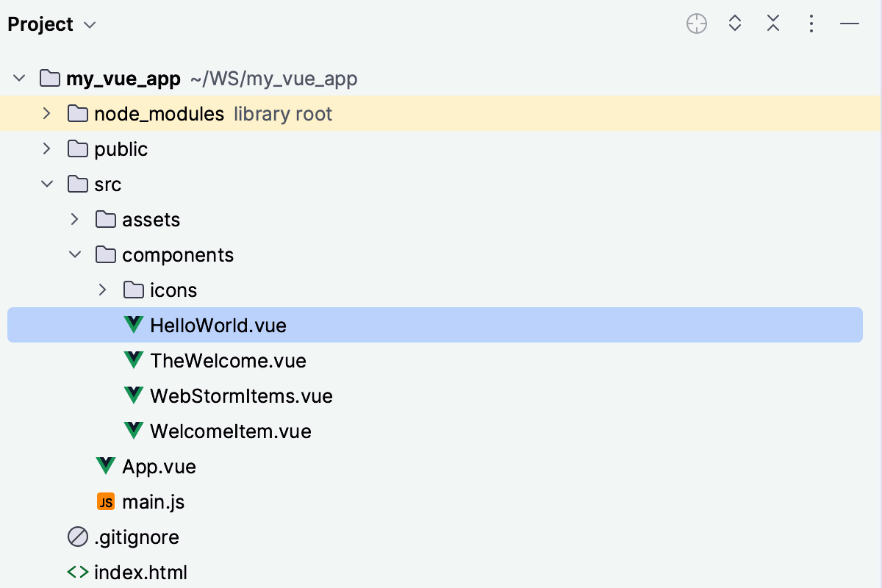Viewport: 882px width, 588px height.
Task: Select the assets folder name
Action: coord(151,220)
